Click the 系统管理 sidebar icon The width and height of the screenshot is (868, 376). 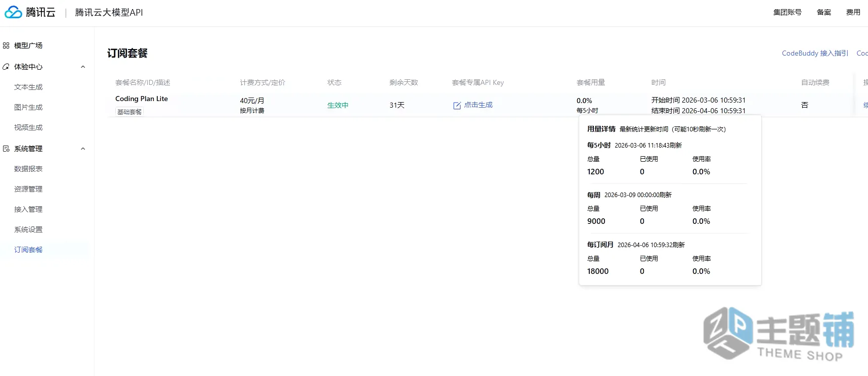(6, 149)
